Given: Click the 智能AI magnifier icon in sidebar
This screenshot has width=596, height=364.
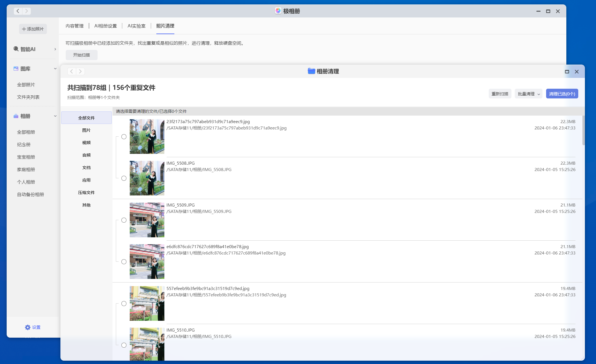Looking at the screenshot, I should click(x=16, y=49).
